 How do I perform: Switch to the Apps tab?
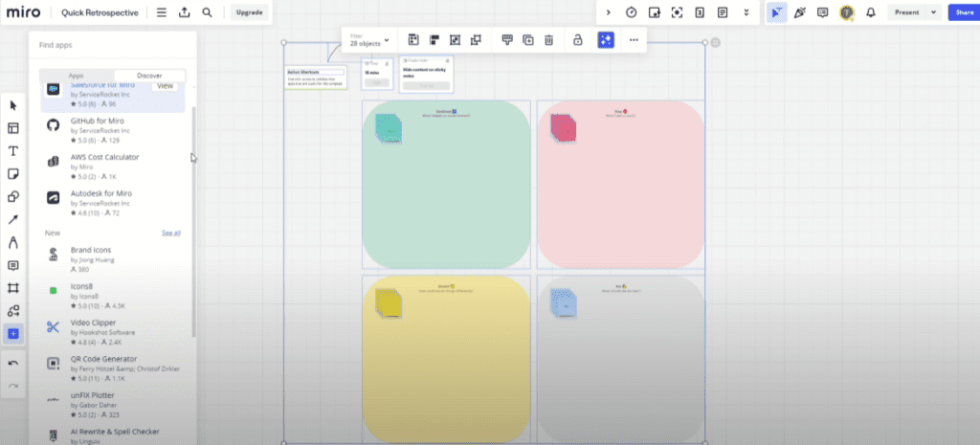[x=76, y=75]
